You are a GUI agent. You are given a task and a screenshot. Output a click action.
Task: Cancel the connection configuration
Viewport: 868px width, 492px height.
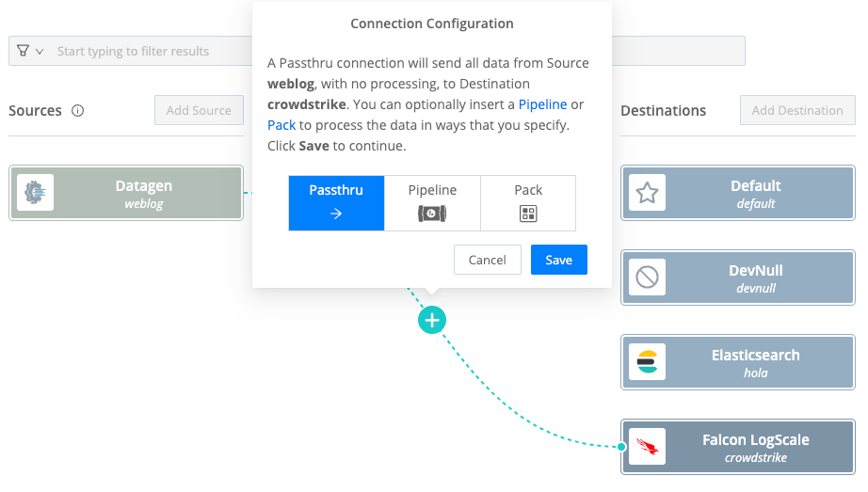(487, 260)
